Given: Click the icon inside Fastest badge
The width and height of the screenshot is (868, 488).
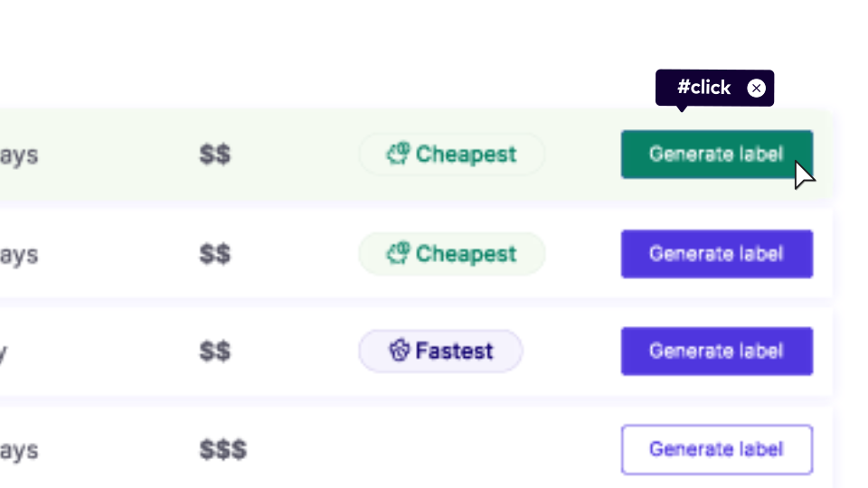Looking at the screenshot, I should (x=400, y=351).
